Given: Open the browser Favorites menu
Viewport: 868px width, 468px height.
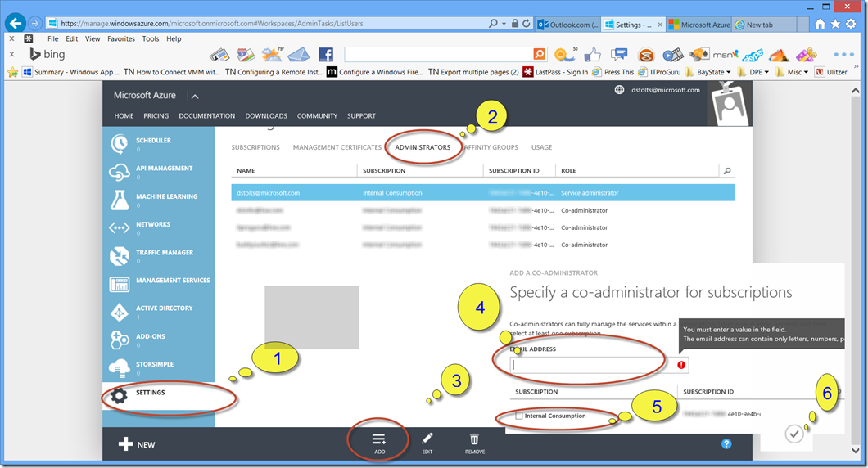Looking at the screenshot, I should [120, 38].
